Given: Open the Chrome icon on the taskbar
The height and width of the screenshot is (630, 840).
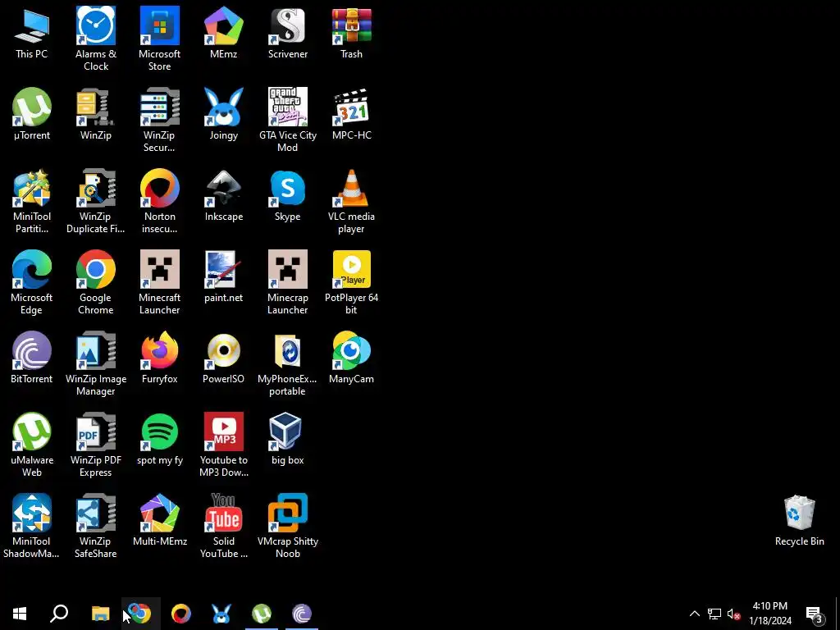Looking at the screenshot, I should (x=140, y=614).
